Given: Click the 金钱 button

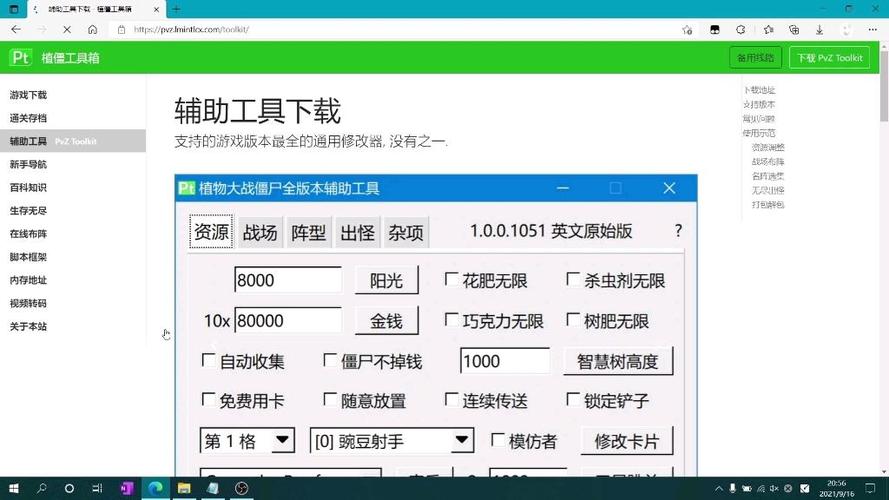Looking at the screenshot, I should (x=387, y=321).
